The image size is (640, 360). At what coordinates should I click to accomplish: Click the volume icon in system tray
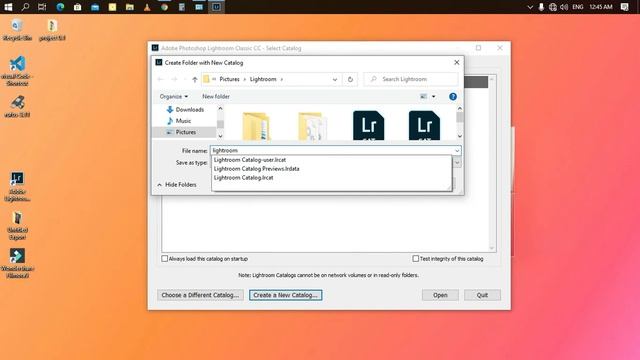[564, 7]
